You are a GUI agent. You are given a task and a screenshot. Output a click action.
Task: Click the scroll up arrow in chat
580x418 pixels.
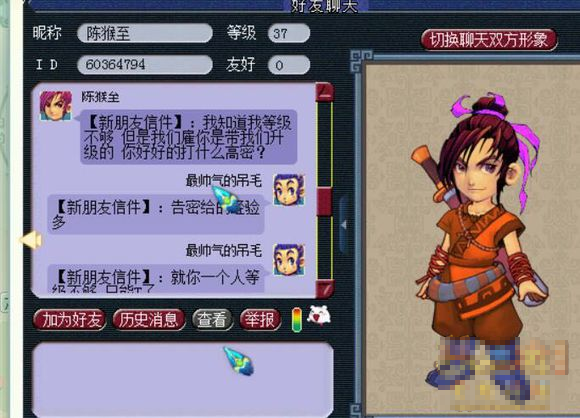[325, 92]
